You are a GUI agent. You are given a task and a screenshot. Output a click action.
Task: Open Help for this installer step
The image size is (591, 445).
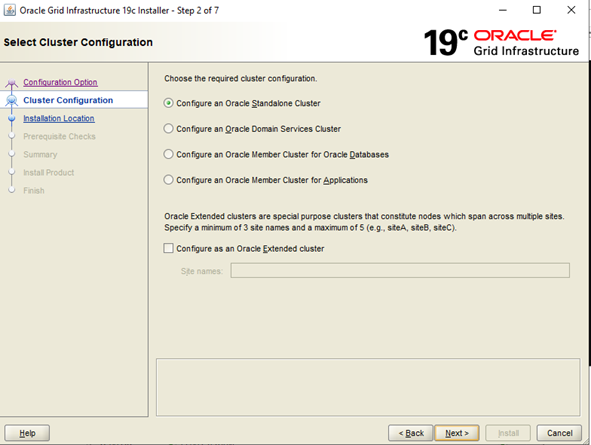coord(27,433)
